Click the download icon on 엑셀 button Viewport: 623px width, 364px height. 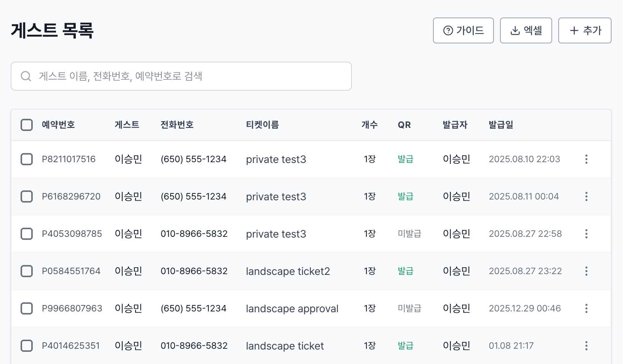pos(515,30)
